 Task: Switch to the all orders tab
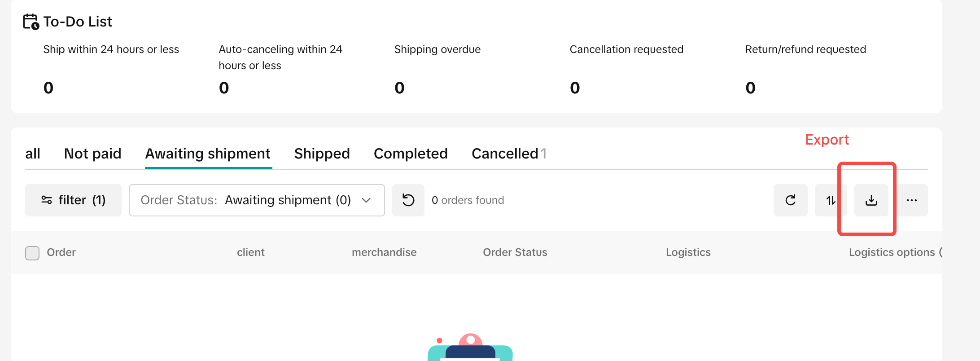[33, 154]
